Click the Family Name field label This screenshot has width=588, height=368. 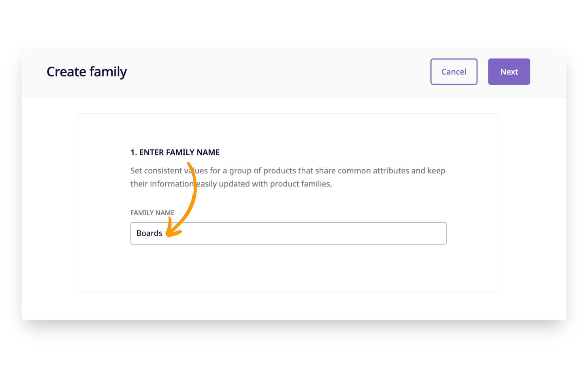(152, 213)
